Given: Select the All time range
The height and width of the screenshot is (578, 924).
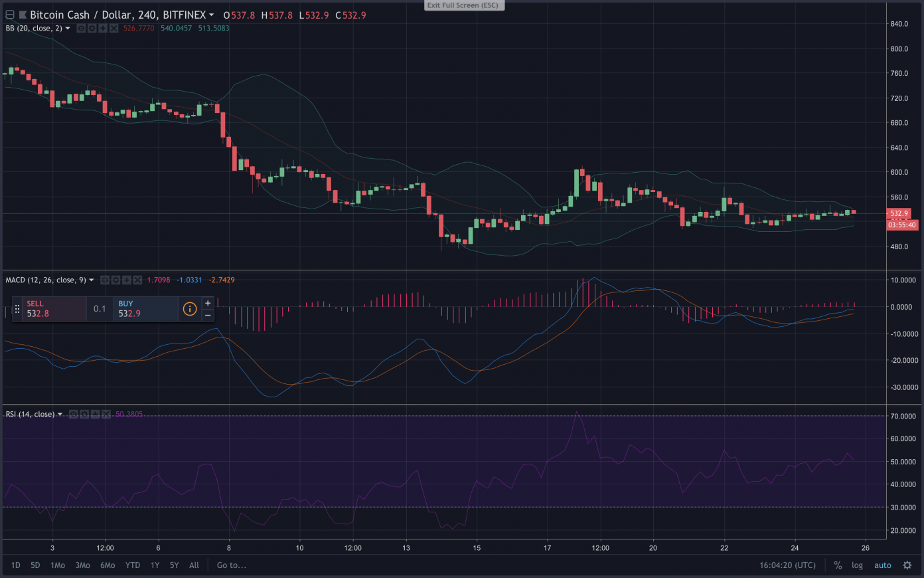Looking at the screenshot, I should tap(194, 565).
